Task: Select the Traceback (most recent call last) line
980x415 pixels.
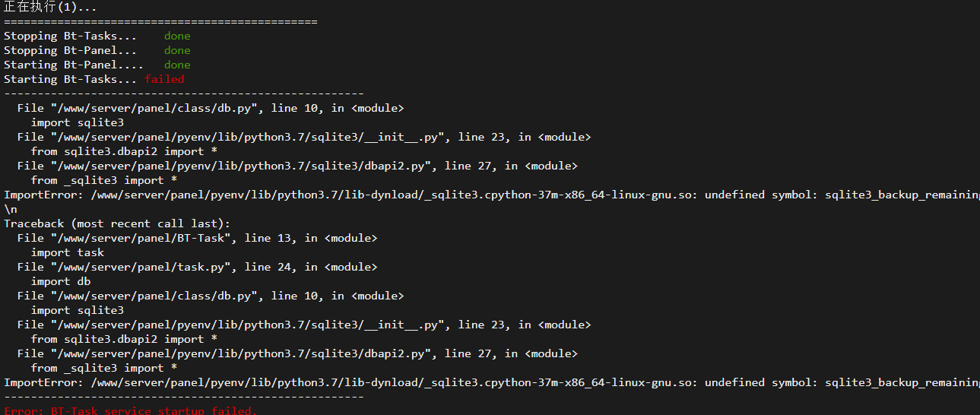Action: [x=117, y=223]
